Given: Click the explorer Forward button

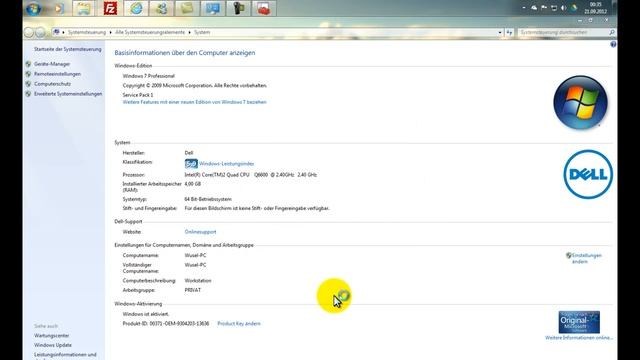Looking at the screenshot, I should (x=40, y=32).
